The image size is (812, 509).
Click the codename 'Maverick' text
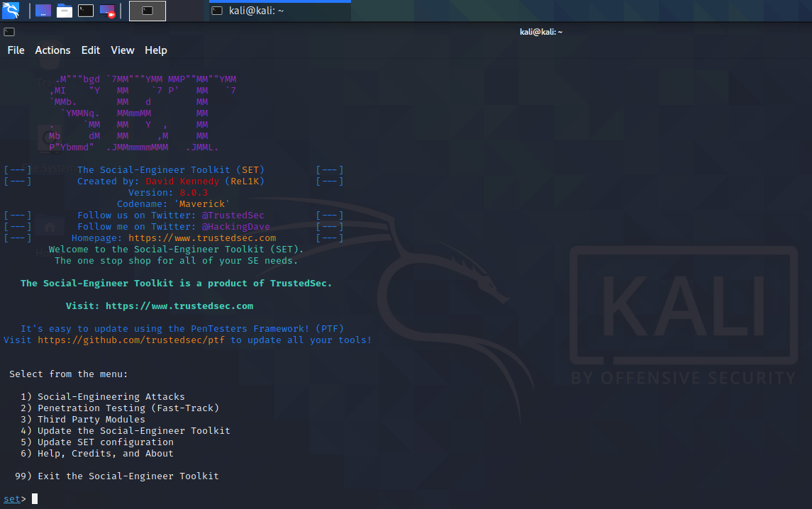pos(202,204)
